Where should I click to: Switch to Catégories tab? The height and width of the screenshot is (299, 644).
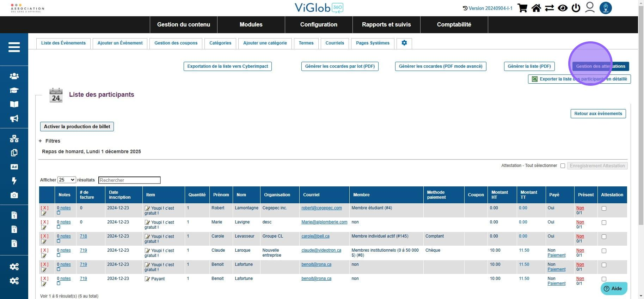(220, 43)
